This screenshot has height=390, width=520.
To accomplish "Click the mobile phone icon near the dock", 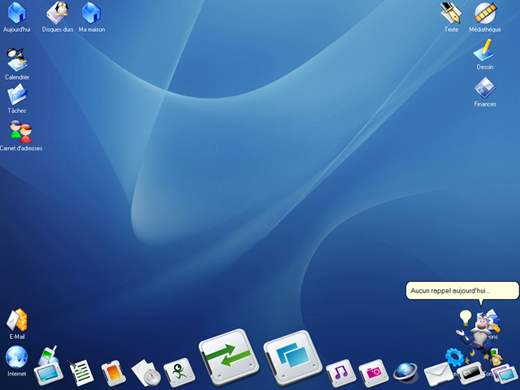I will pos(49,355).
